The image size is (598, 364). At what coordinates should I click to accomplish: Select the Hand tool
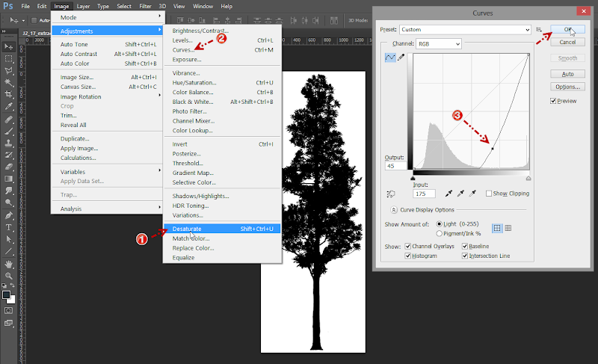tap(8, 264)
